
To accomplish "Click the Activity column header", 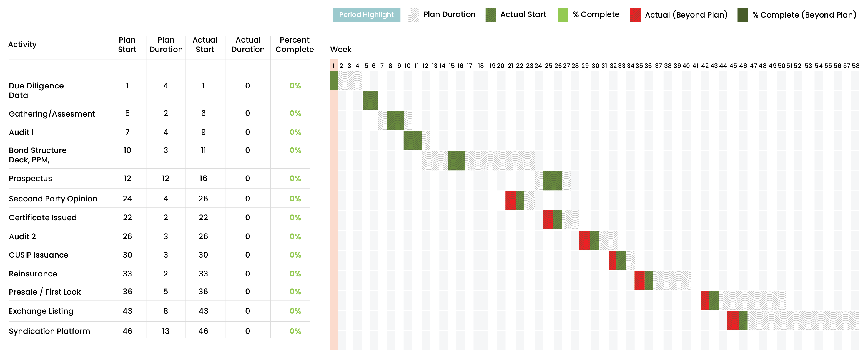I will click(x=22, y=45).
